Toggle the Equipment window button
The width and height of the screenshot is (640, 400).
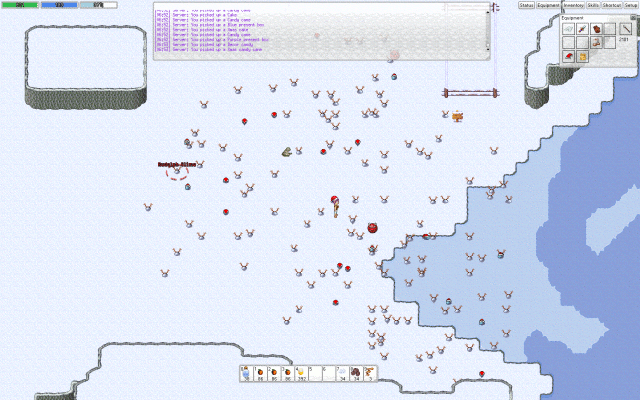coord(548,5)
